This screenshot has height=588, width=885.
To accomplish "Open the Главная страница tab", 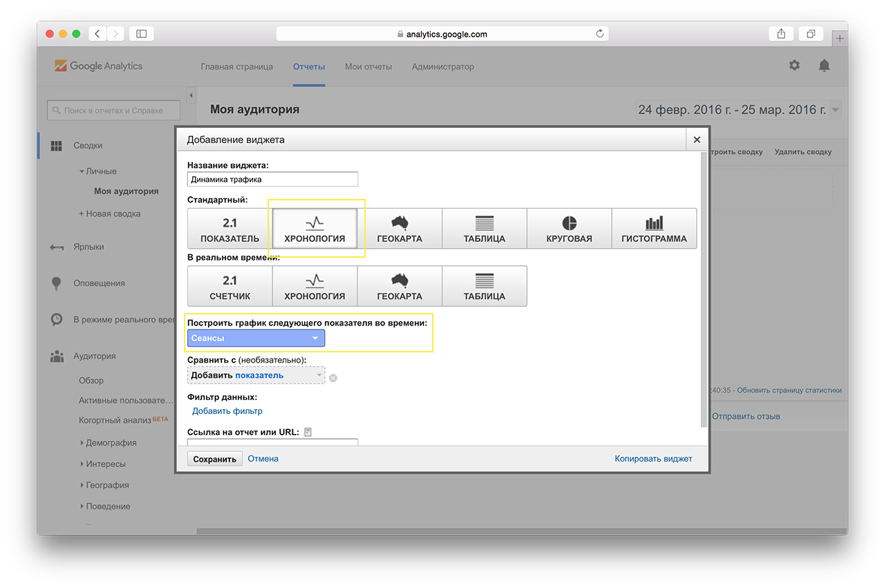I will click(x=236, y=67).
